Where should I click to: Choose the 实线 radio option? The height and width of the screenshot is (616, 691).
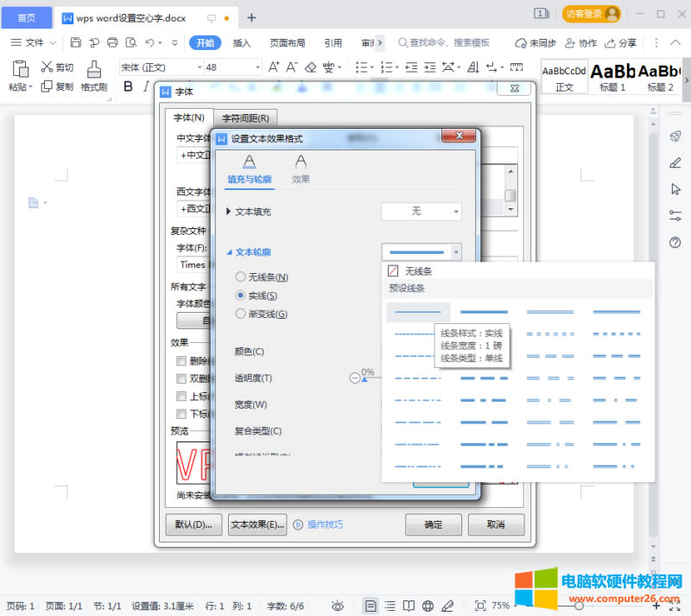[x=241, y=295]
